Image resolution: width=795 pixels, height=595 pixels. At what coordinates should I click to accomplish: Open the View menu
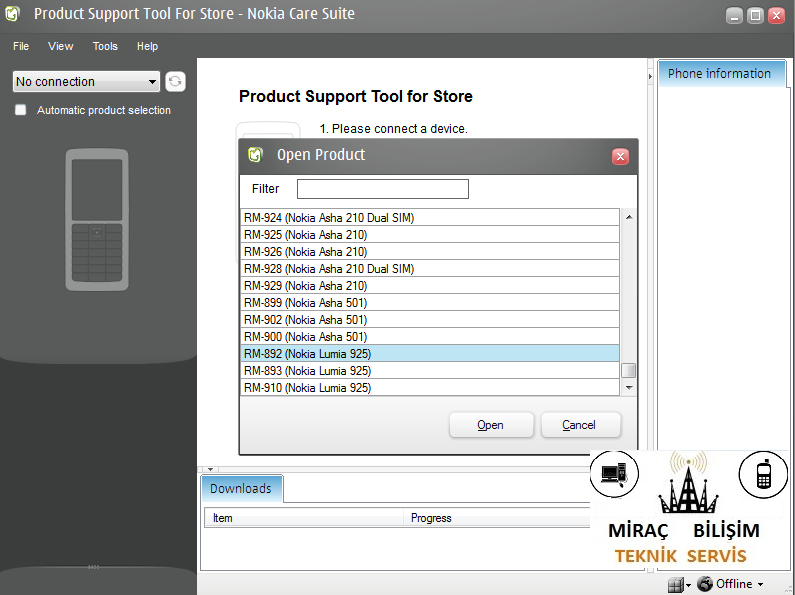point(60,46)
